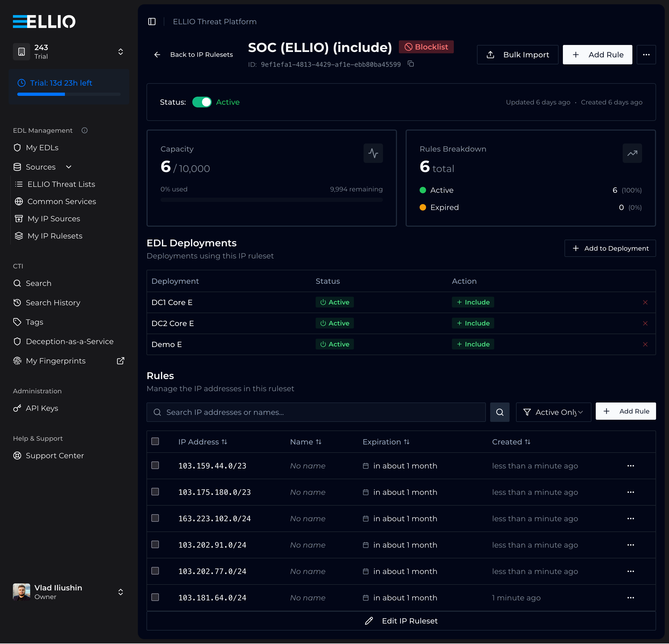Open row menu for 103.181.64.0/24
Screen dimensions: 669x644
[630, 598]
